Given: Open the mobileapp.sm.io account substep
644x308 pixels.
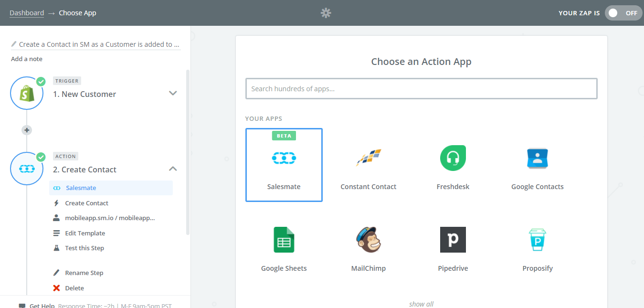Looking at the screenshot, I should [111, 218].
